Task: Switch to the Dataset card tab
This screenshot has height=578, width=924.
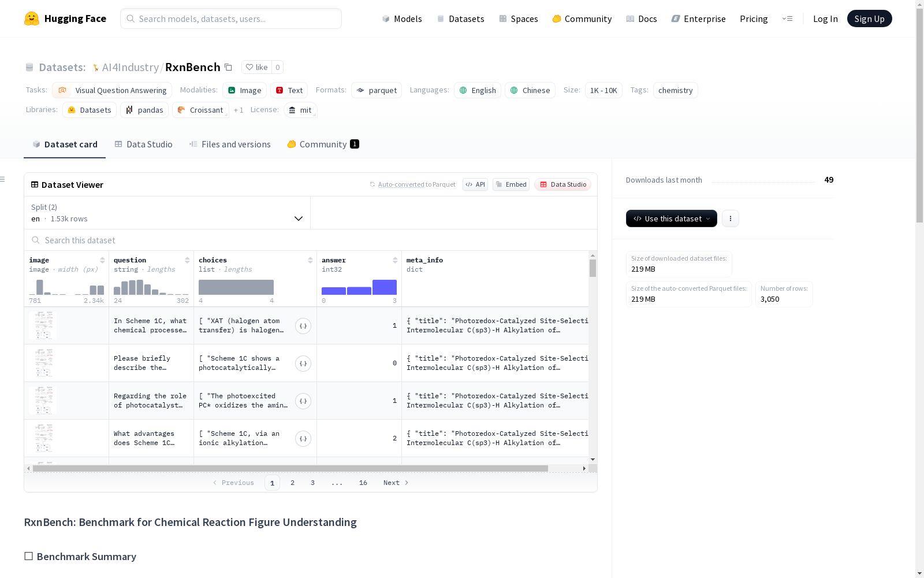Action: pyautogui.click(x=65, y=144)
